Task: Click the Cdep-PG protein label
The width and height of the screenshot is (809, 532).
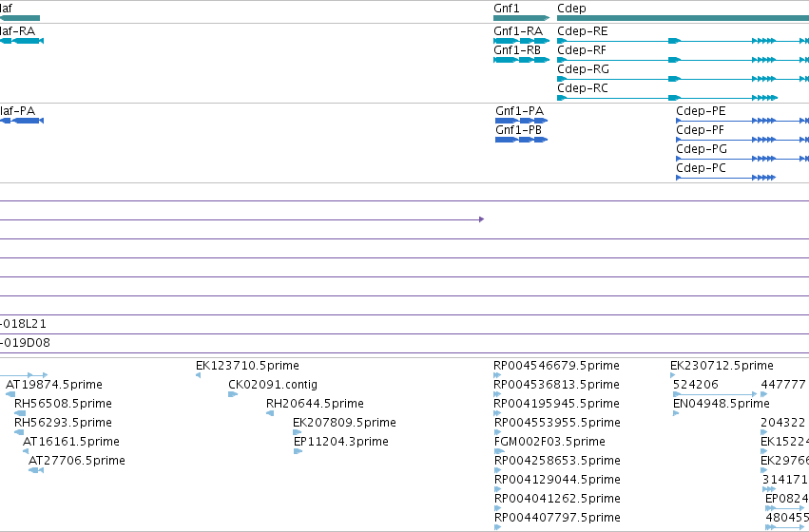Action: 702,149
